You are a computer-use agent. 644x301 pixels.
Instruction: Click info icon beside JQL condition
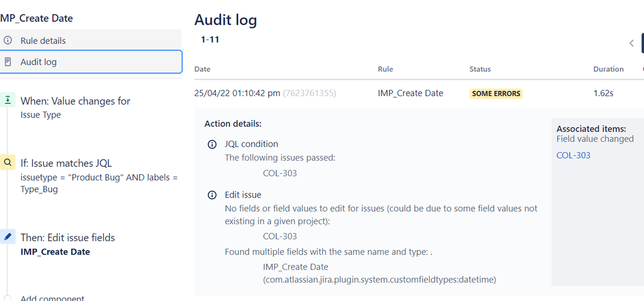pos(212,144)
